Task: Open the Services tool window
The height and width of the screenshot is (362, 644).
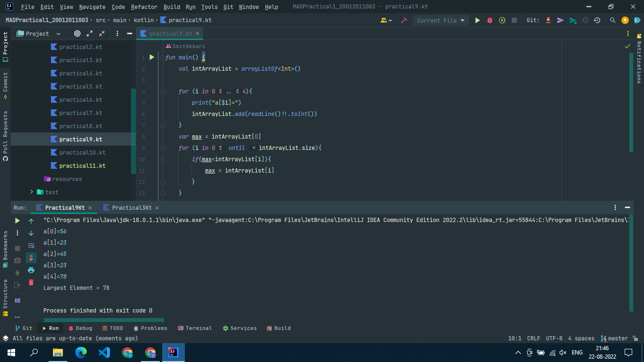Action: pyautogui.click(x=239, y=328)
